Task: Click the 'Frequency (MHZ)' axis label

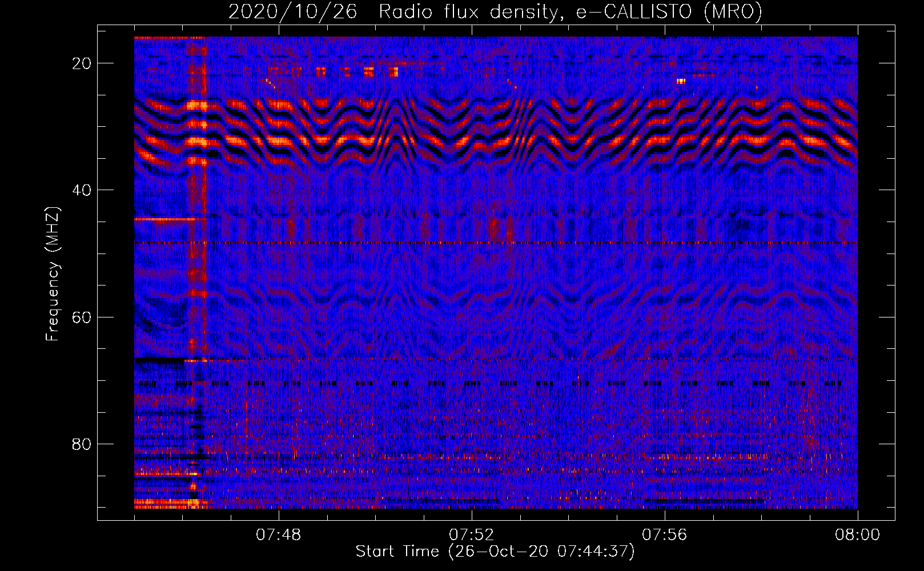Action: (x=53, y=274)
